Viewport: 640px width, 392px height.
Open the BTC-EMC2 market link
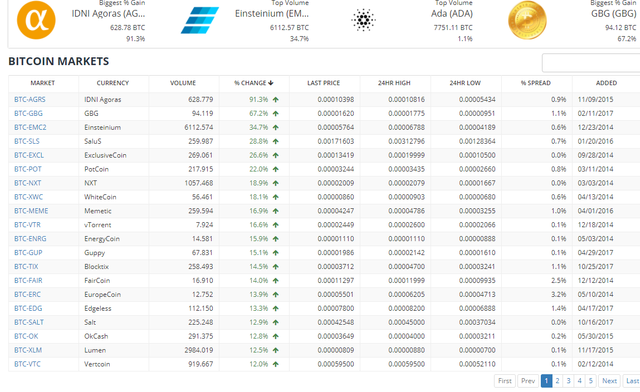pyautogui.click(x=30, y=127)
